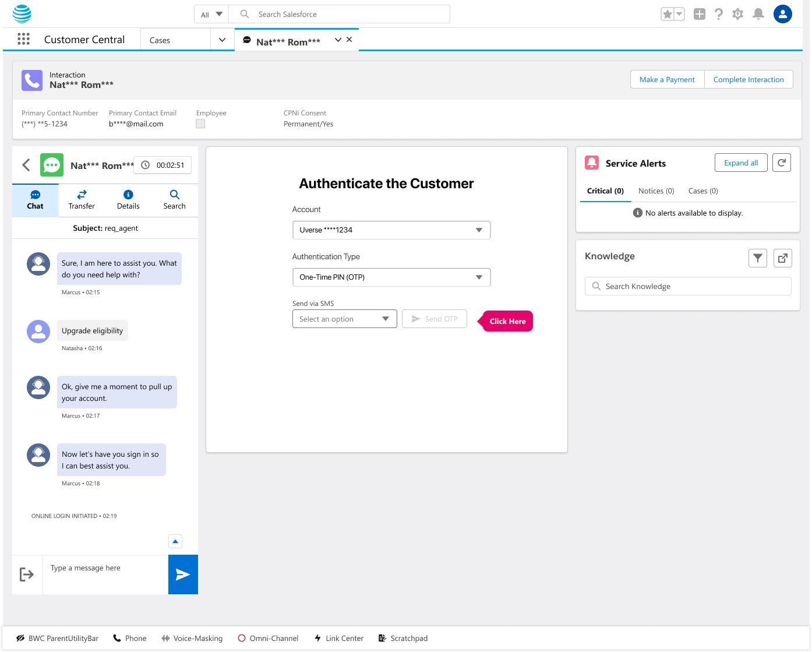Open the Phone utility
This screenshot has width=812, height=652.
pyautogui.click(x=130, y=638)
